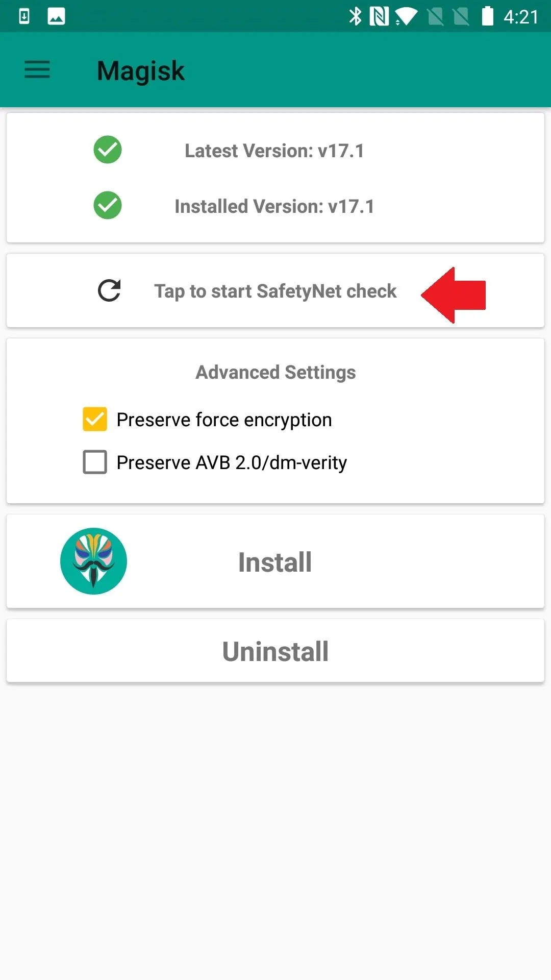Viewport: 551px width, 980px height.
Task: Tap the battery indicator icon
Action: tap(488, 16)
